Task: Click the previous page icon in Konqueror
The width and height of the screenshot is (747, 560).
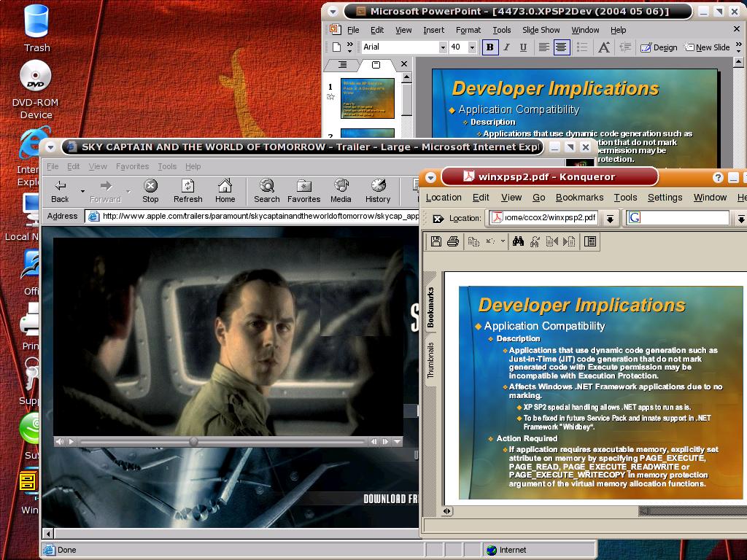Action: (x=551, y=241)
